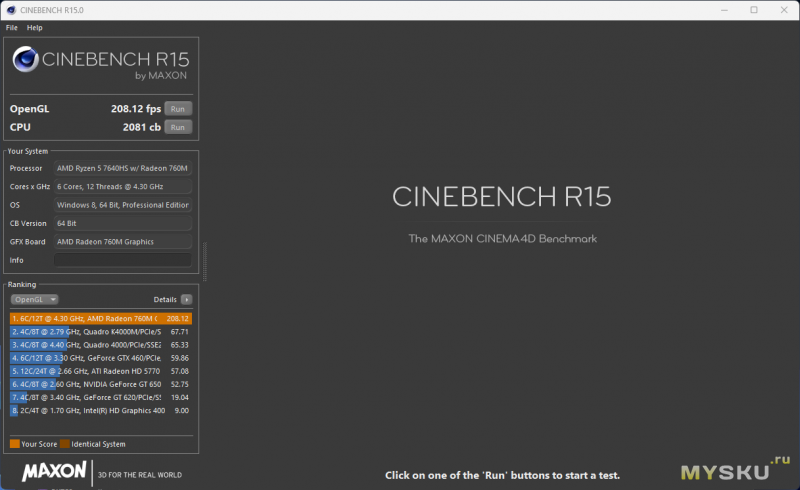Click the OpenGL score 208.12 fps
Screen dimensions: 800x490
click(136, 109)
